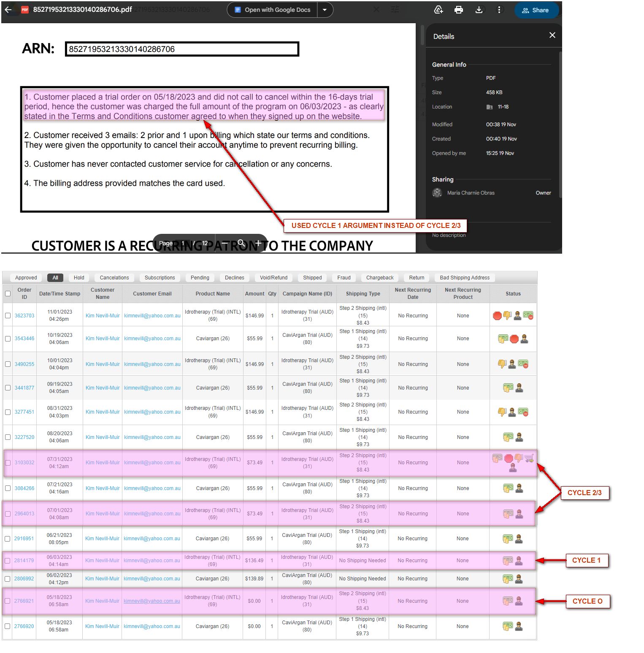Go back using the arrow in the PDF viewer header

click(8, 10)
